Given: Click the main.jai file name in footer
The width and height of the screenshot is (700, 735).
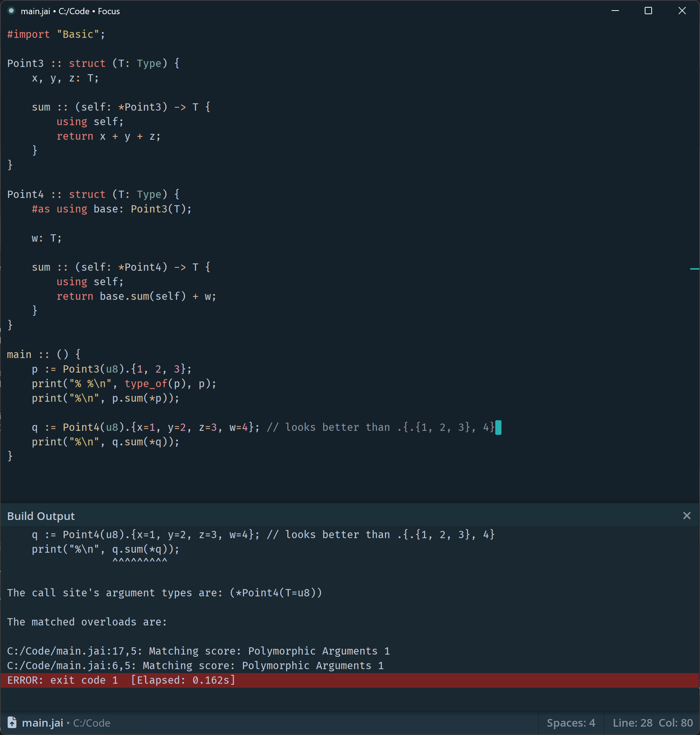Looking at the screenshot, I should coord(43,723).
